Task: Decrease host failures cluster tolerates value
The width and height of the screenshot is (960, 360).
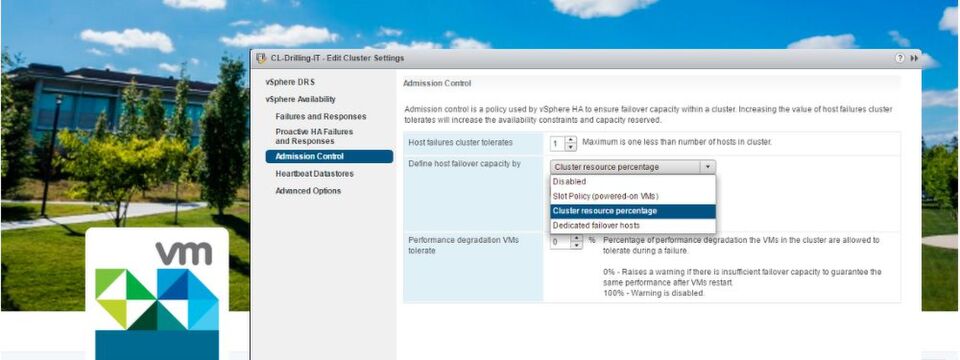Action: click(571, 147)
